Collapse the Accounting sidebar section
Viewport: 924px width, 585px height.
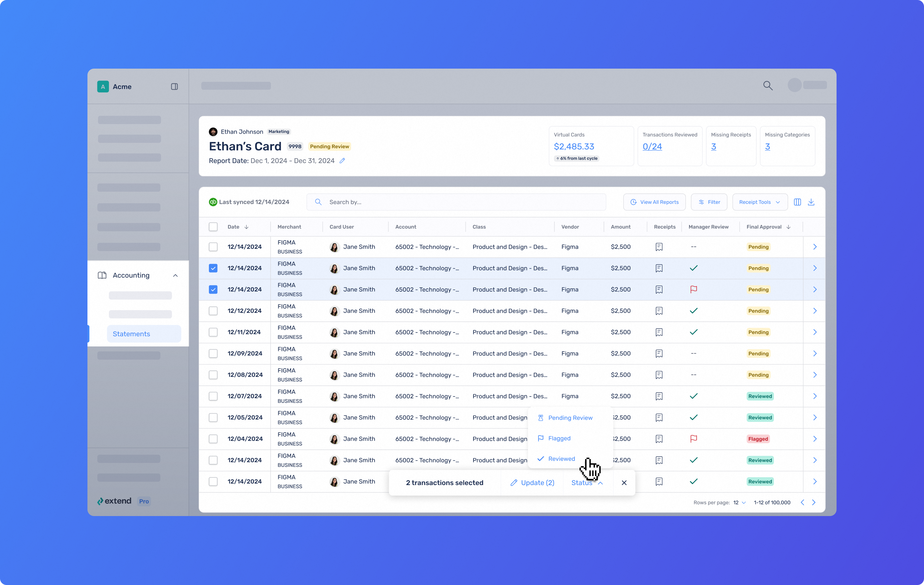(175, 276)
